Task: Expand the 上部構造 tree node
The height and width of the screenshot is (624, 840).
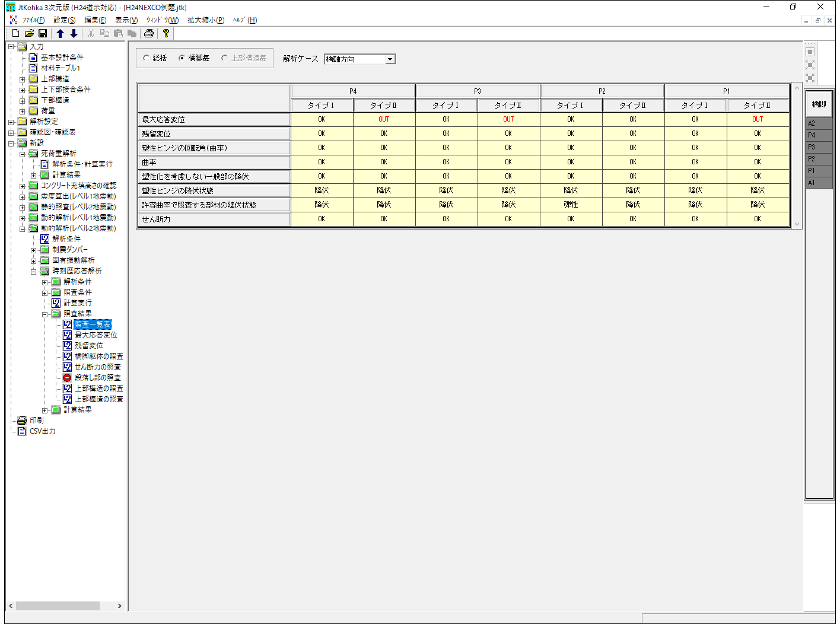Action: click(x=23, y=79)
